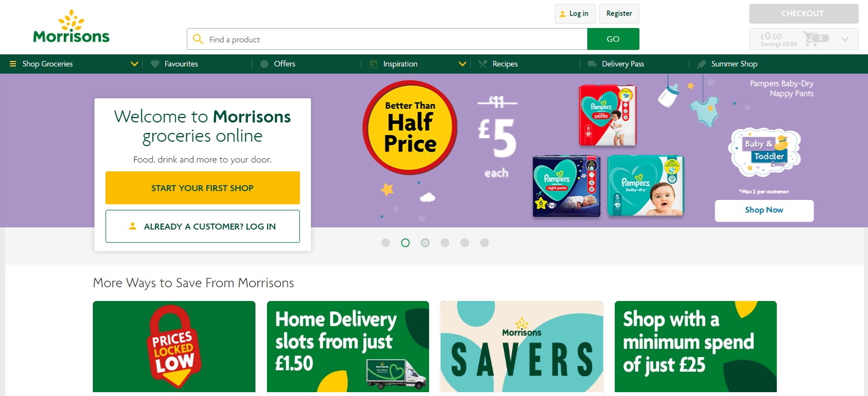Click the Favourites heart icon
This screenshot has width=868, height=396.
coord(155,64)
